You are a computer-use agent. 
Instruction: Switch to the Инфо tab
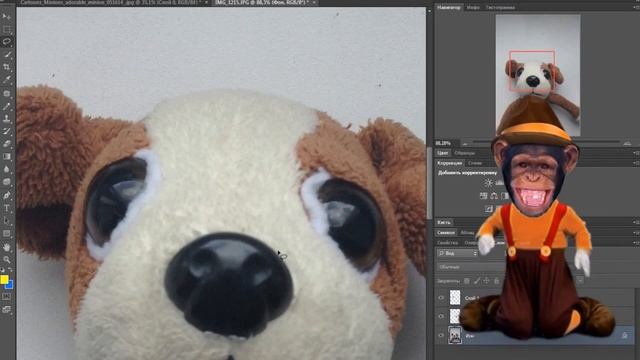tap(473, 7)
